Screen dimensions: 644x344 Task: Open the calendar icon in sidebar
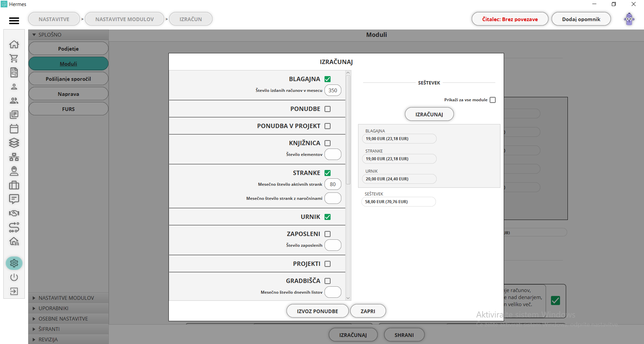coord(14,129)
